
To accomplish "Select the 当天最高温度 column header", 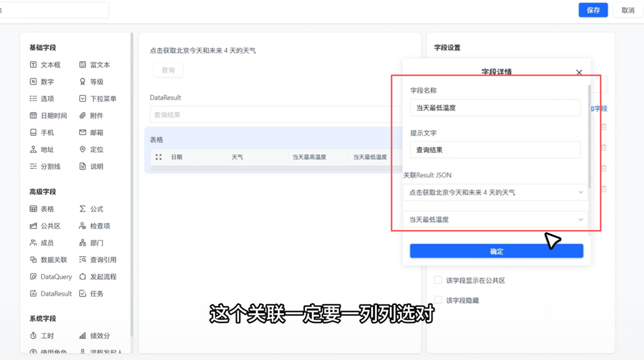I will 309,157.
